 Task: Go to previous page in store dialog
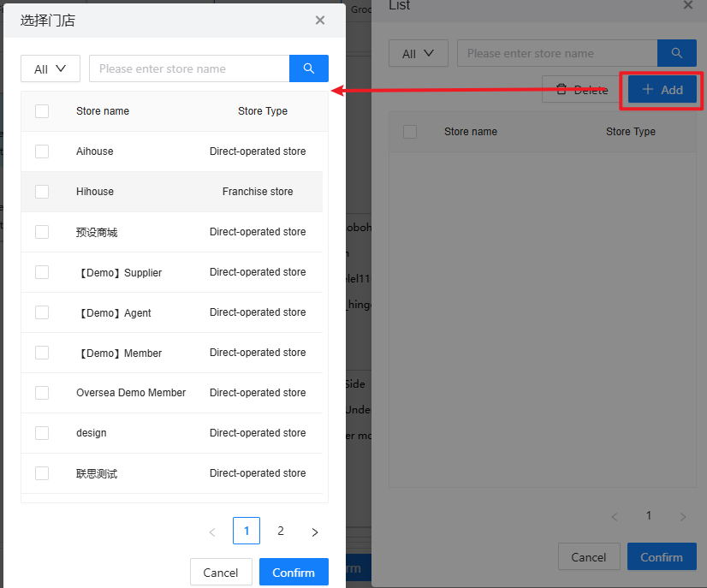(212, 532)
